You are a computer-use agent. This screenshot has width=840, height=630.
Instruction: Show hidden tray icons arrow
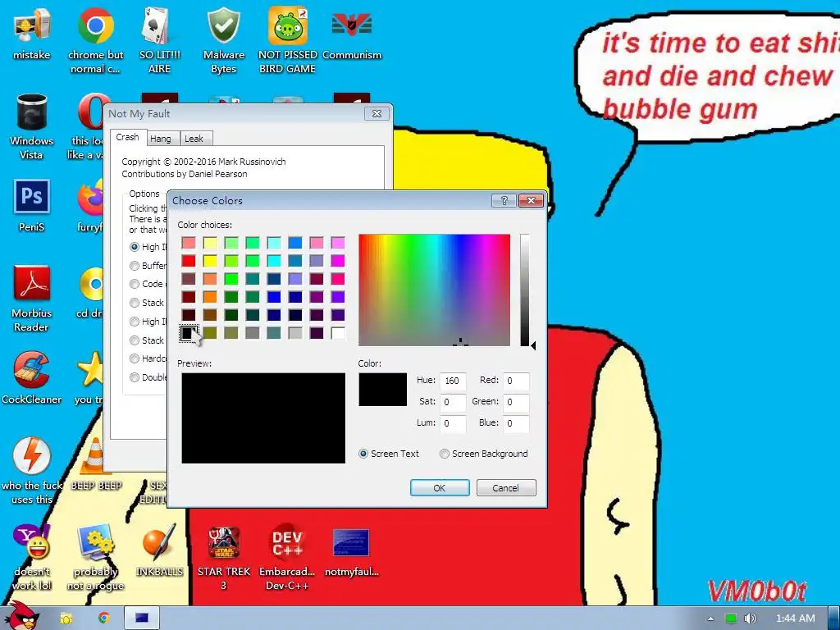click(710, 619)
